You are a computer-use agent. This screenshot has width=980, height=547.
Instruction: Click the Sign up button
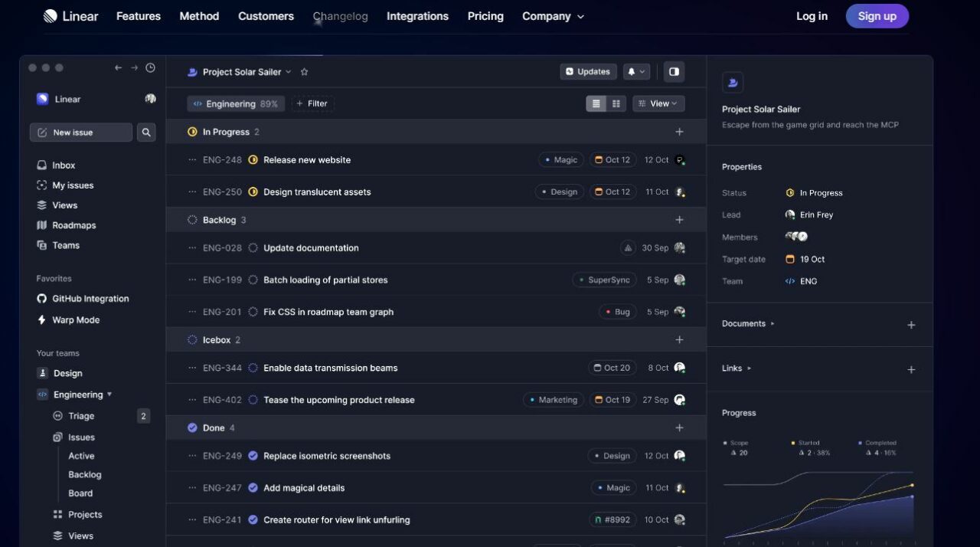click(877, 16)
